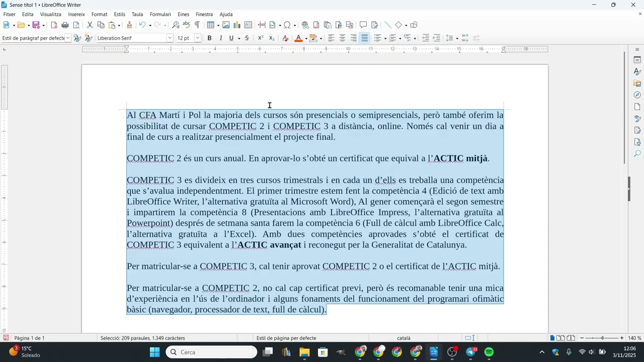This screenshot has height=362, width=644.
Task: Open the Visualitza menu
Action: pyautogui.click(x=51, y=15)
